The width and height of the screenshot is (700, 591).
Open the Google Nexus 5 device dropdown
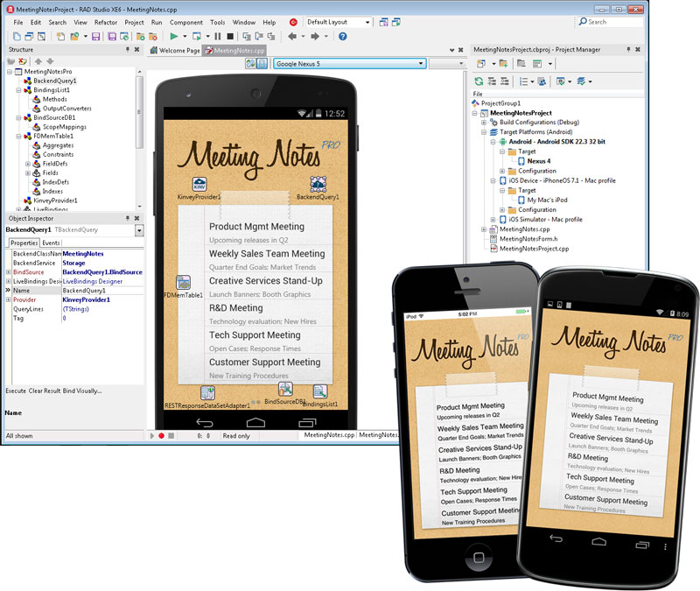tap(421, 64)
